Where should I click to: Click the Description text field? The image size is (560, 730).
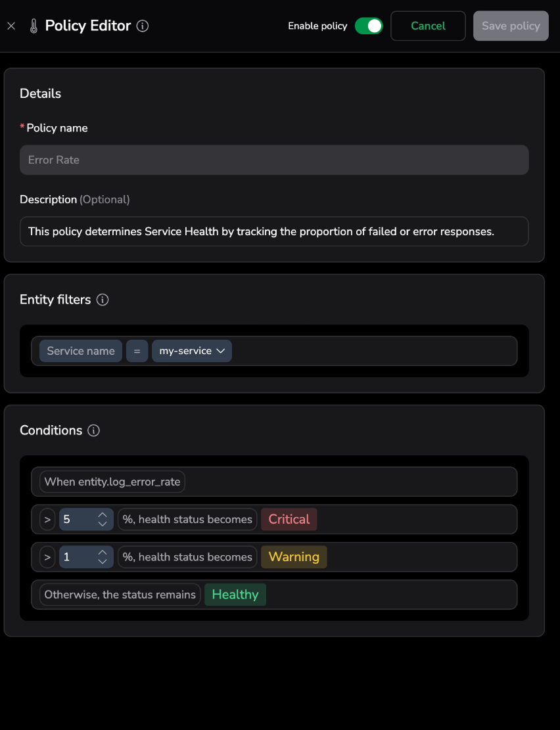point(274,231)
